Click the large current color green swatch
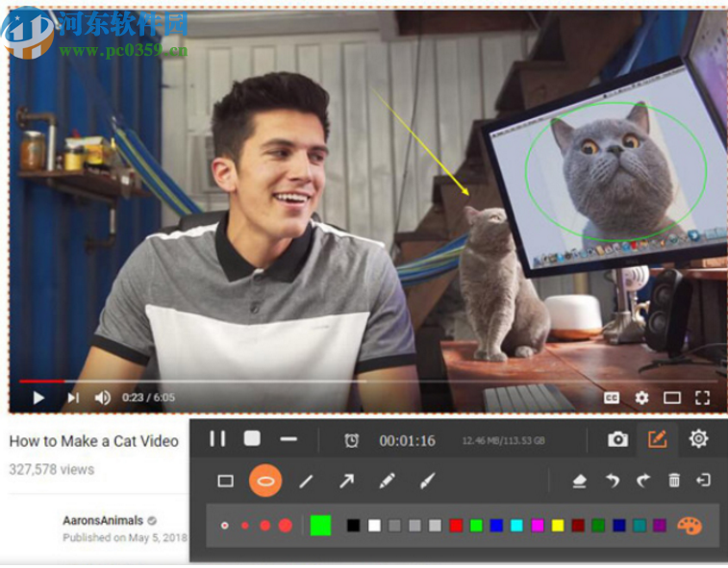Image resolution: width=728 pixels, height=568 pixels. (320, 526)
